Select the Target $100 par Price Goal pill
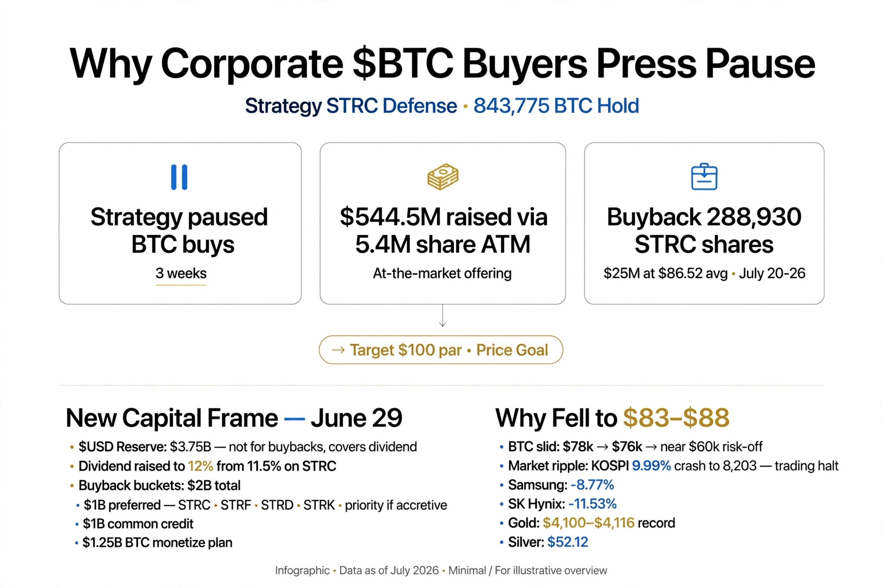The width and height of the screenshot is (882, 588). tap(441, 350)
